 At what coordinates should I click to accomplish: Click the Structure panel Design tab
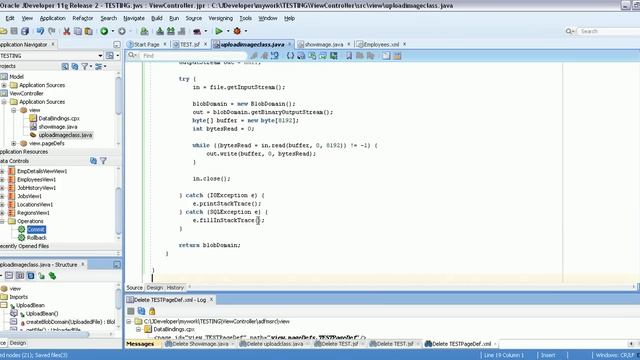pos(18,343)
